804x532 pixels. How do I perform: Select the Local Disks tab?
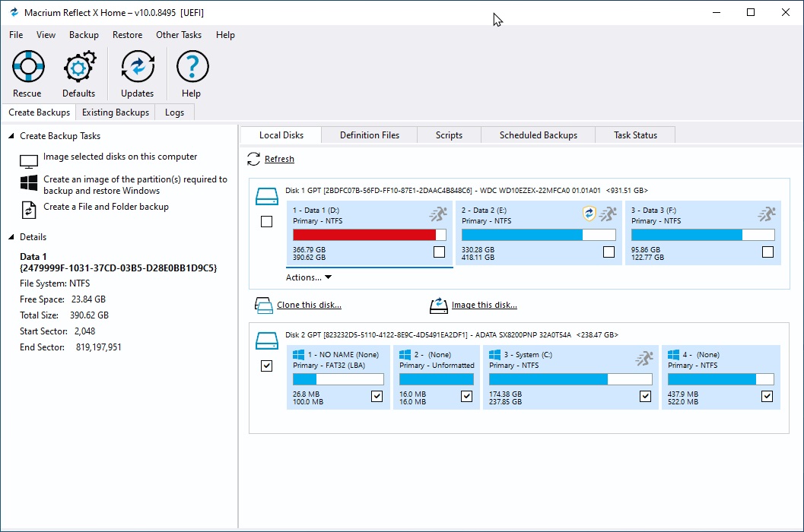(x=281, y=135)
